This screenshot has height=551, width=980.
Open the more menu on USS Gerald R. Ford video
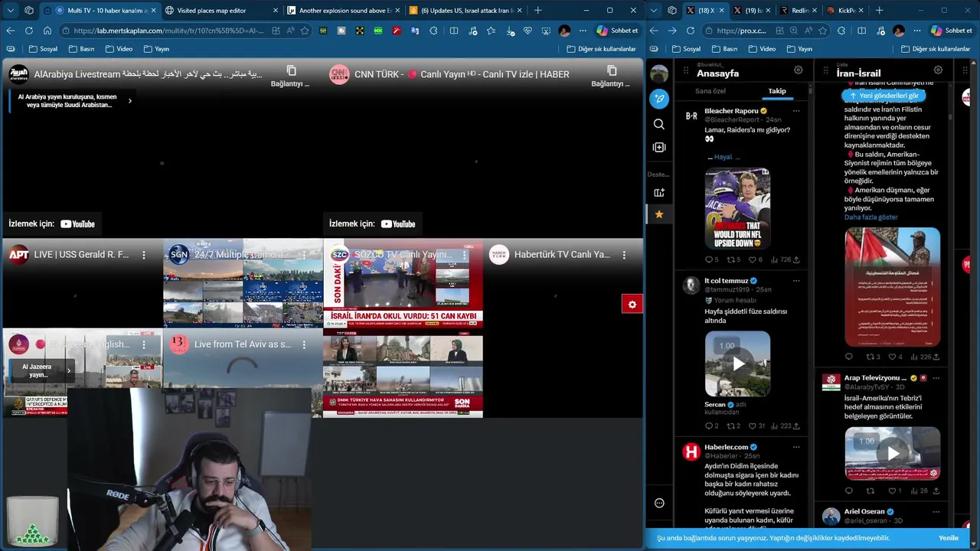pyautogui.click(x=144, y=255)
